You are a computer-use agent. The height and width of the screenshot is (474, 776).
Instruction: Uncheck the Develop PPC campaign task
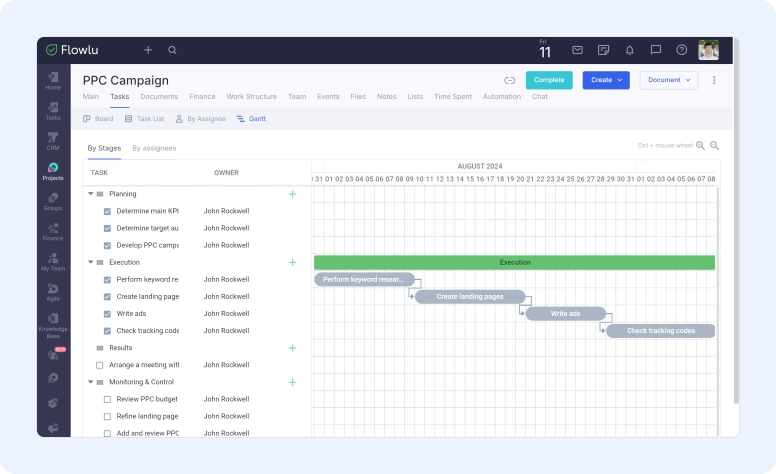(107, 245)
